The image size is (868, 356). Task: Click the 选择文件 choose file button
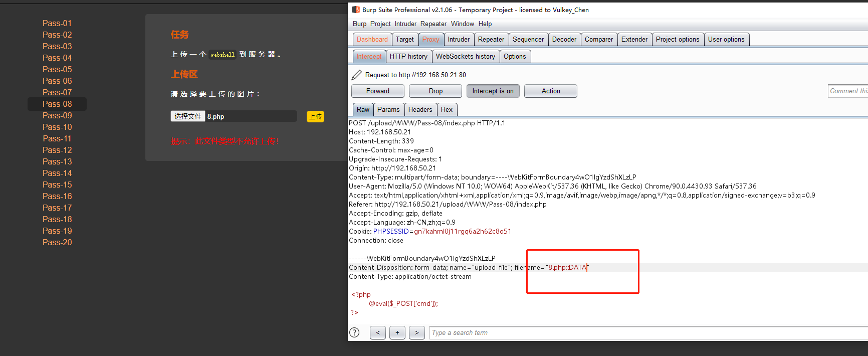[x=188, y=116]
